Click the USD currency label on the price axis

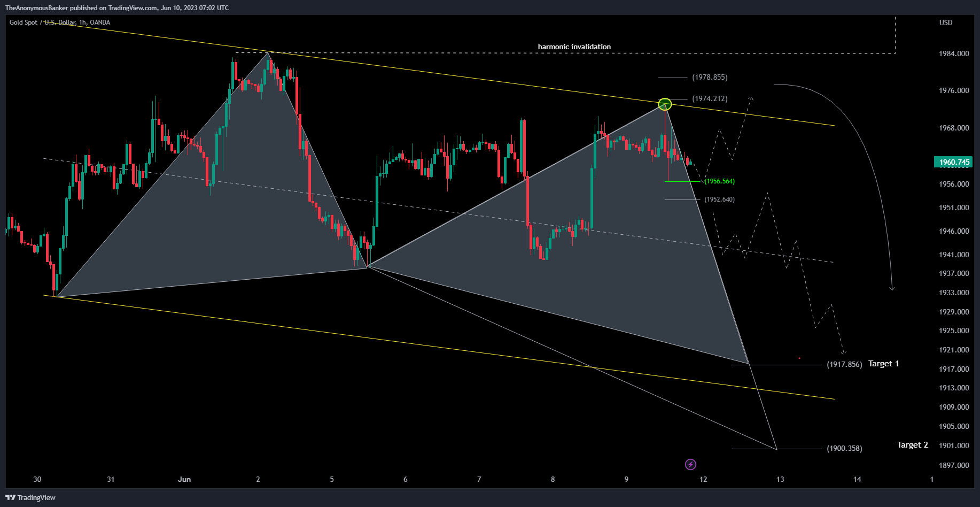pyautogui.click(x=946, y=22)
